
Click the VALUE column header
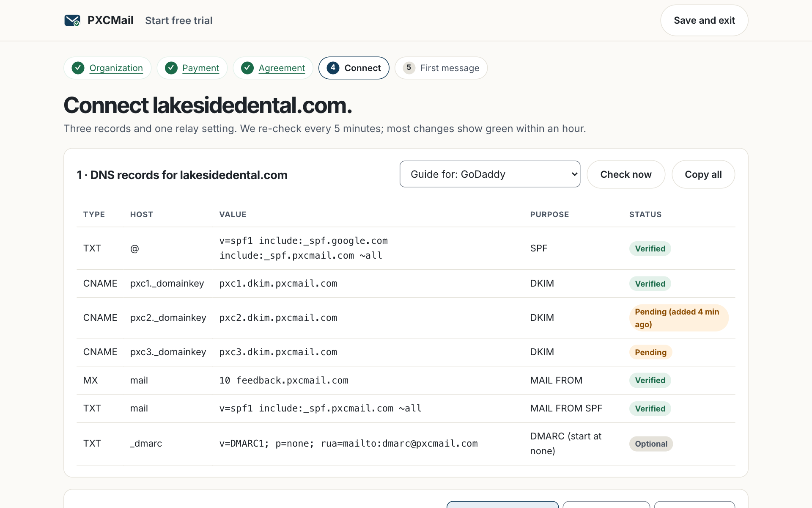(233, 214)
